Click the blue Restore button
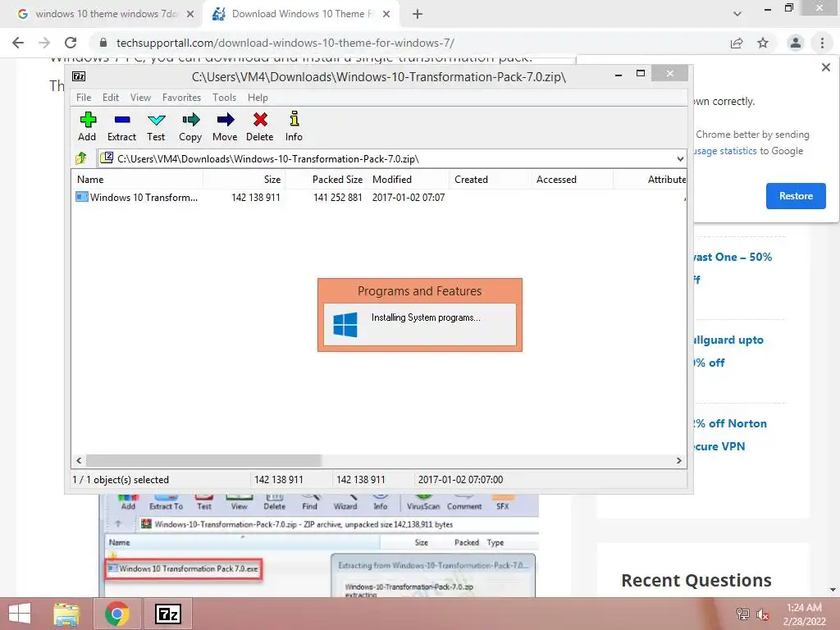 (x=796, y=196)
